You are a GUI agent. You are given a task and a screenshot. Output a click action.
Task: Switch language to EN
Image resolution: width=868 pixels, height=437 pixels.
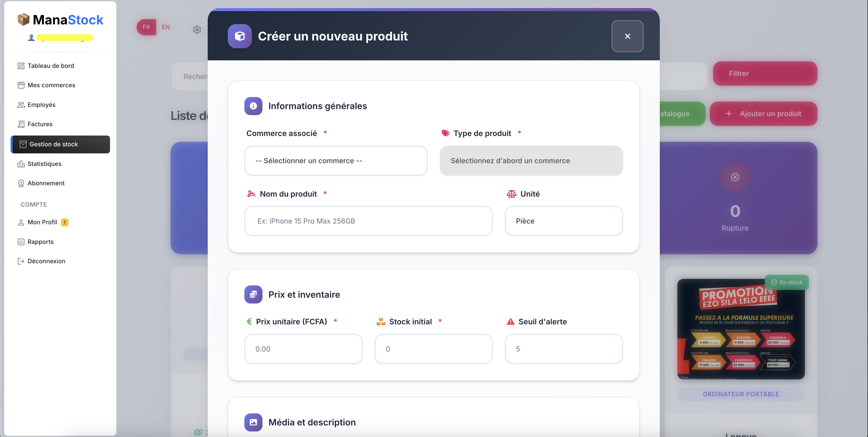(x=166, y=27)
